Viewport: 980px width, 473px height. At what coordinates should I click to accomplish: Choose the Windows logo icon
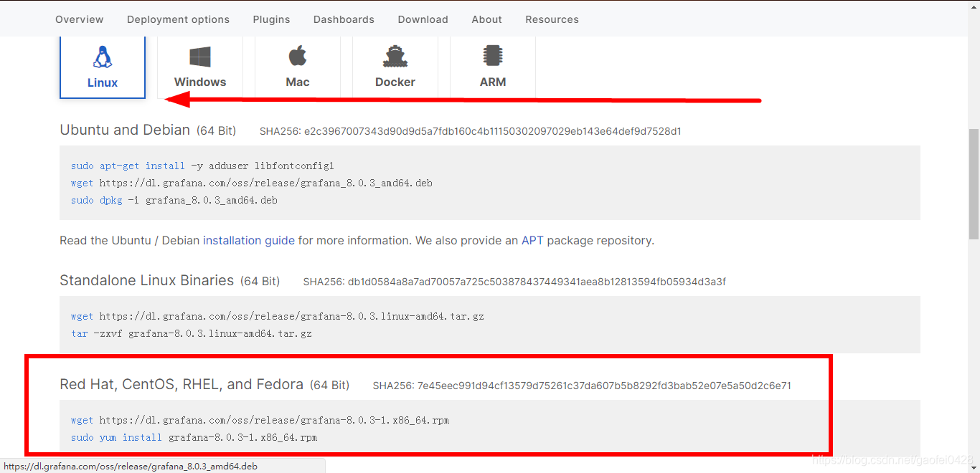(x=200, y=57)
